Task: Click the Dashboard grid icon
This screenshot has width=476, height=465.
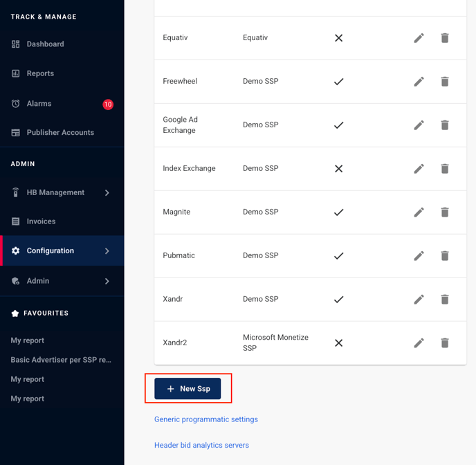Action: pos(15,44)
